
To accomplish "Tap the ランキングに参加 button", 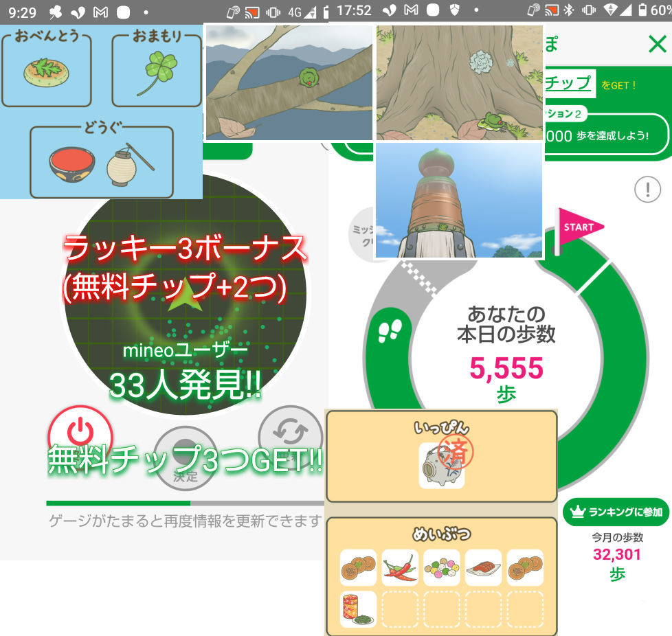I will (617, 512).
